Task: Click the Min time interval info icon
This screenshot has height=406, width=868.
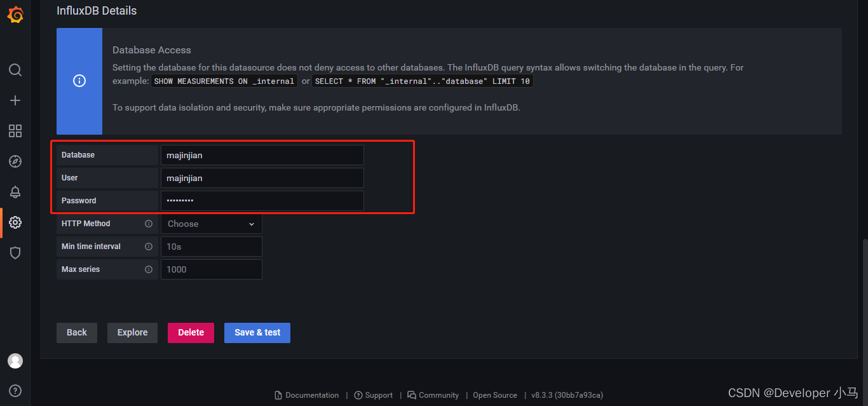Action: [x=149, y=247]
